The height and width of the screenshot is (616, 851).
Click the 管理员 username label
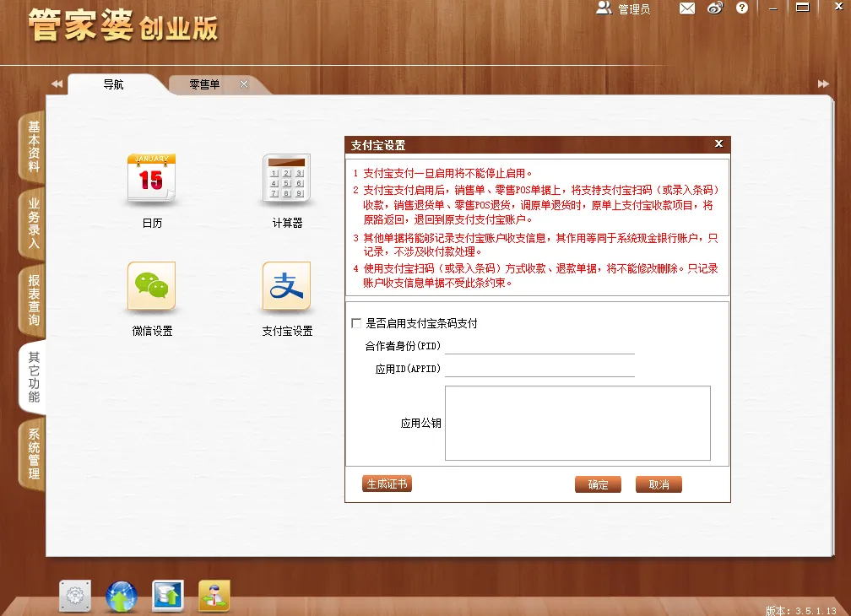(x=634, y=8)
